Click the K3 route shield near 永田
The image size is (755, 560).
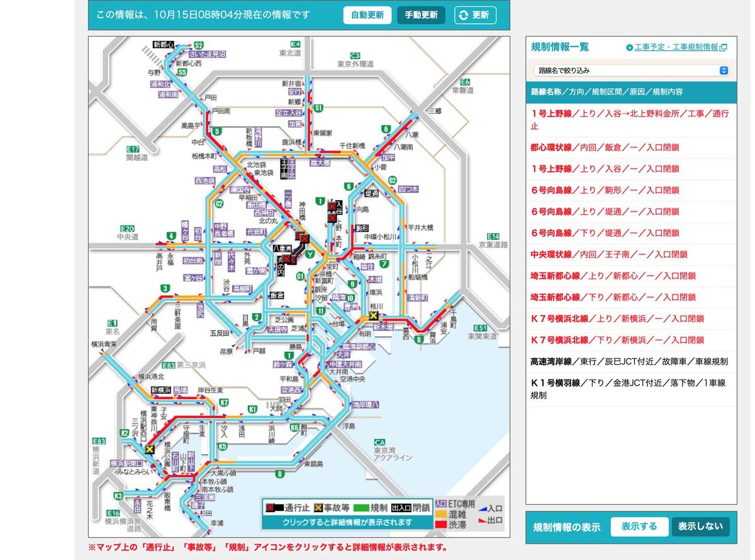coord(118,496)
